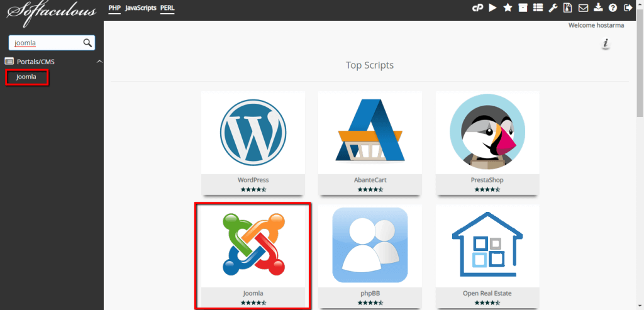Click the Portals/CMS category label

coord(36,62)
